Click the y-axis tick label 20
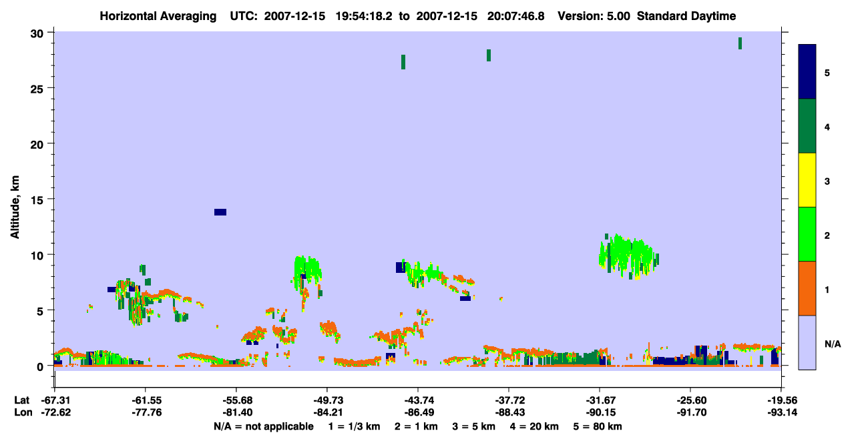The height and width of the screenshot is (445, 868). pyautogui.click(x=39, y=143)
